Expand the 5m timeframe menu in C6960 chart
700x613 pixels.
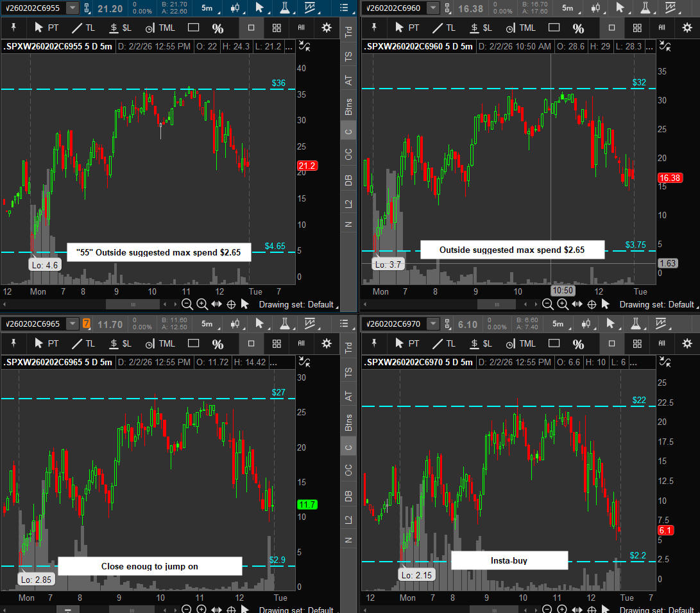(x=568, y=8)
